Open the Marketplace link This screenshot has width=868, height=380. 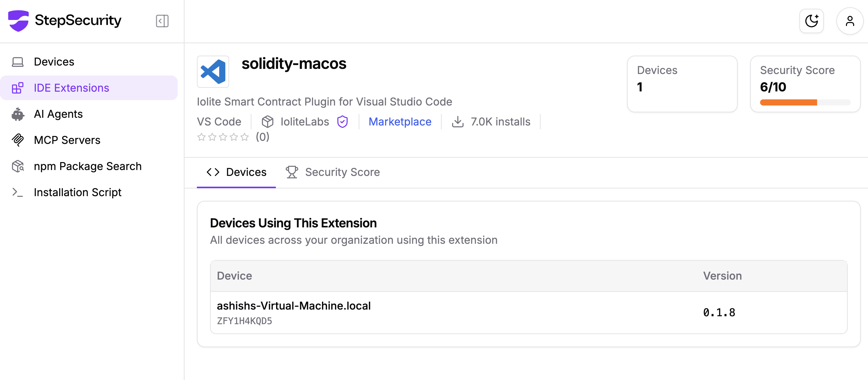click(x=400, y=122)
